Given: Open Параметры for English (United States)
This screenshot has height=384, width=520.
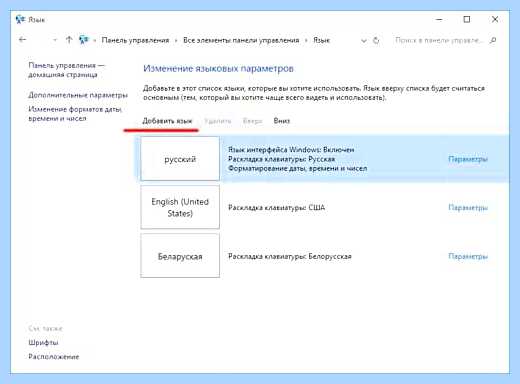Looking at the screenshot, I should click(x=468, y=208).
